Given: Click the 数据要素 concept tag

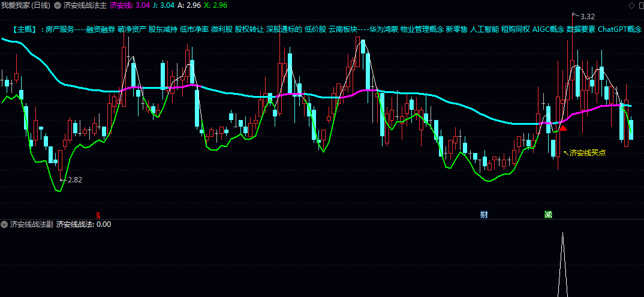Looking at the screenshot, I should pyautogui.click(x=581, y=29).
